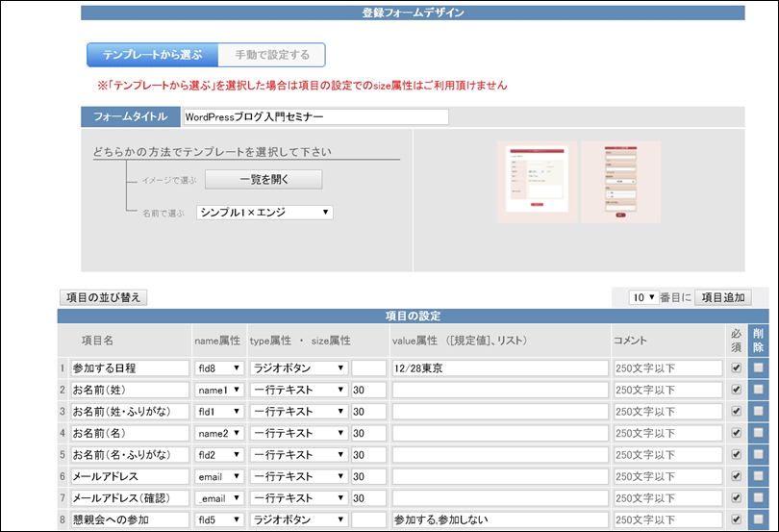
Task: Click size field in お名前(姓) row
Action: (x=368, y=390)
